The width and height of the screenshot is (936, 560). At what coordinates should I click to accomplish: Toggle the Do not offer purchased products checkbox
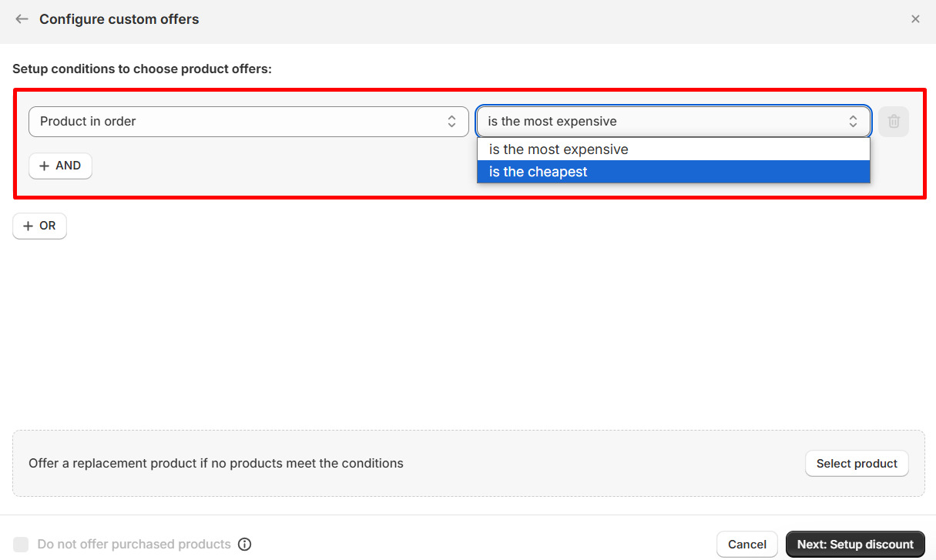click(22, 545)
